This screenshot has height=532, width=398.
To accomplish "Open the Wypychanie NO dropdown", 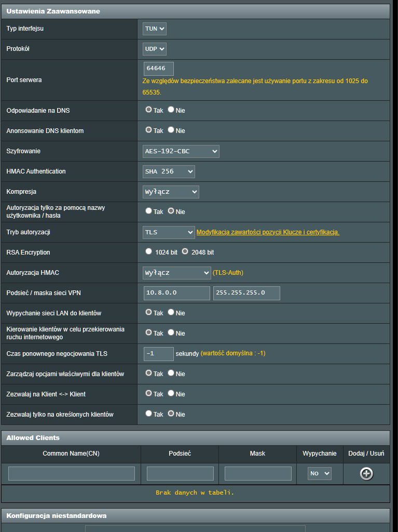I will (x=319, y=473).
